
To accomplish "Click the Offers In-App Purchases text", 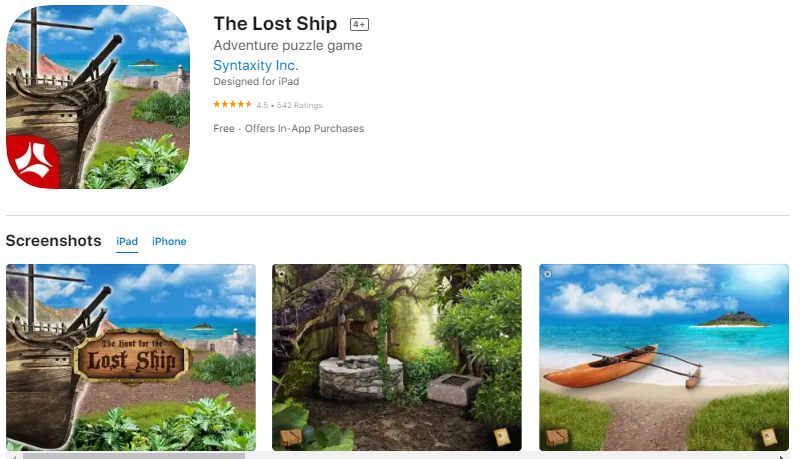I will [x=304, y=129].
